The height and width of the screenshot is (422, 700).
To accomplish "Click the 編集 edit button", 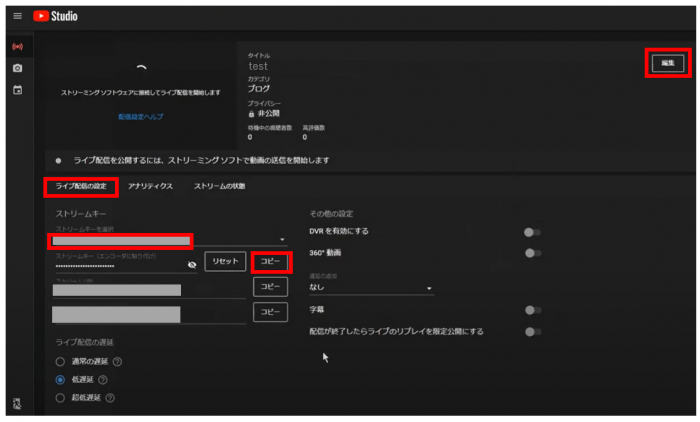I will [x=669, y=63].
